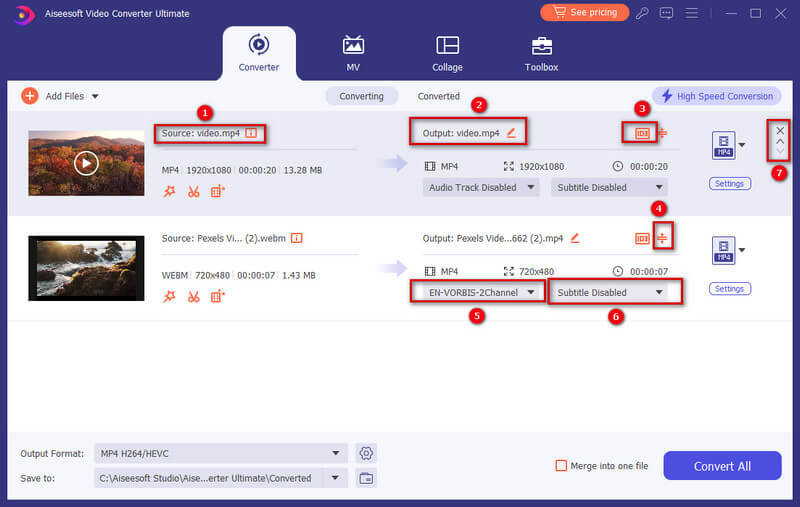Screen dimensions: 800x507
Task: Open Audio Track Disabled dropdown
Action: click(x=481, y=187)
